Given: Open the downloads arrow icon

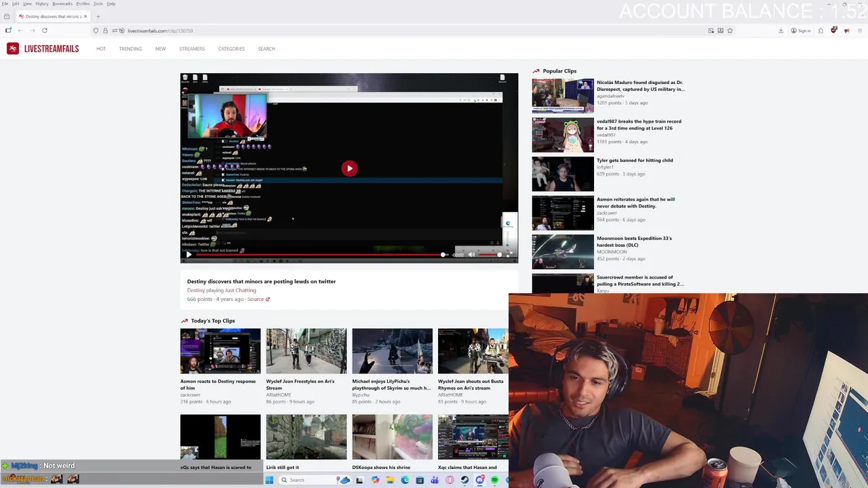Looking at the screenshot, I should click(781, 30).
